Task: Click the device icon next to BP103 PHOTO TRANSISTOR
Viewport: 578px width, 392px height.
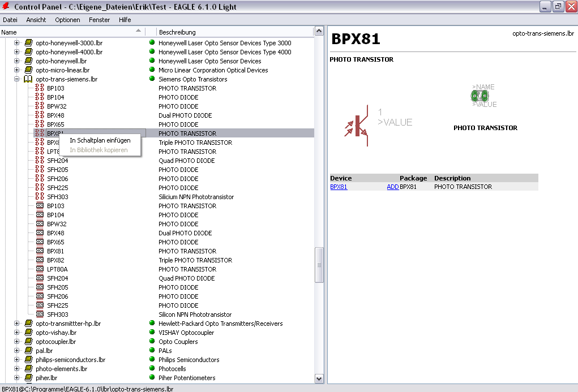Action: coord(40,88)
